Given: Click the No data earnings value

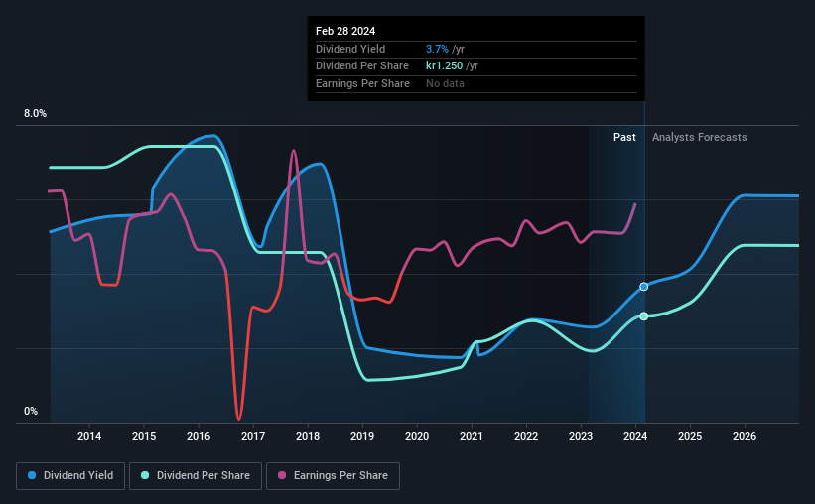Looking at the screenshot, I should [x=445, y=83].
